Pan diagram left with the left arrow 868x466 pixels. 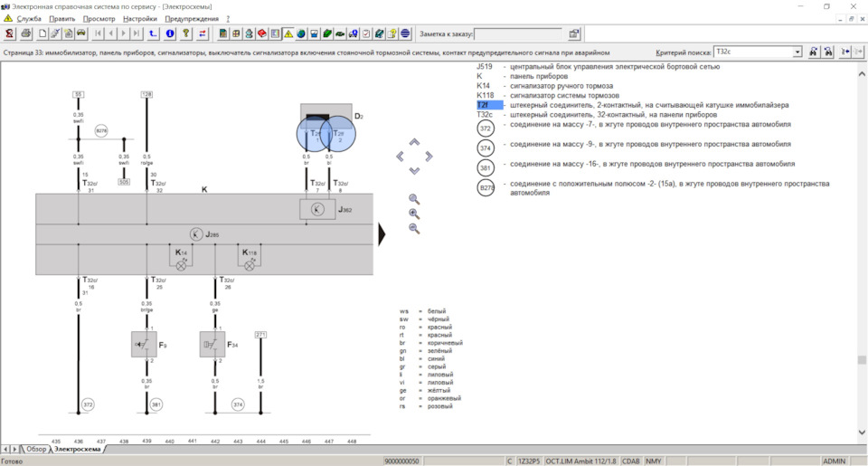coord(401,157)
